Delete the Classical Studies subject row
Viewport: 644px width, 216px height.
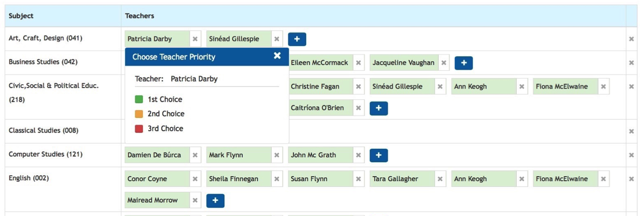(632, 131)
